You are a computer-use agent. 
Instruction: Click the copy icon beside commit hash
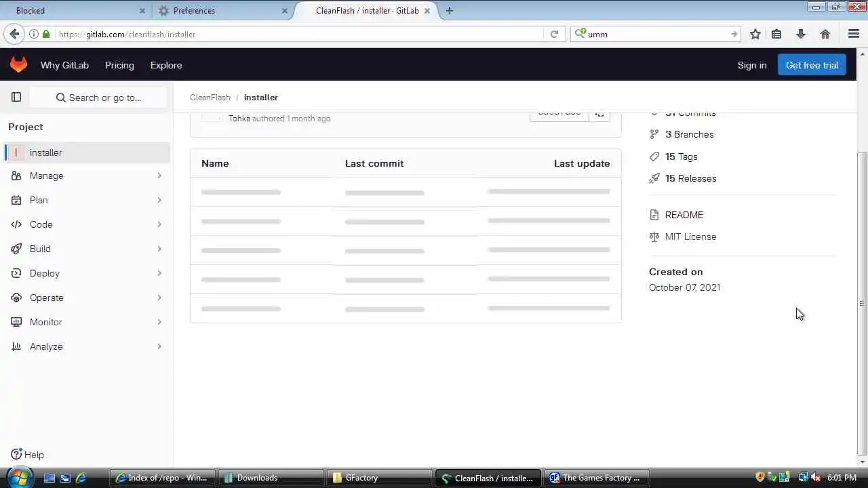[x=599, y=115]
